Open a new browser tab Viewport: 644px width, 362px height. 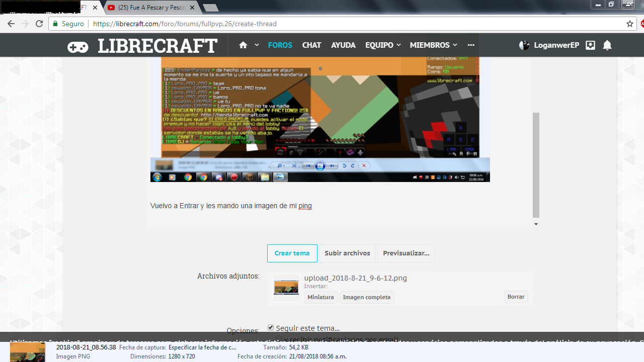tap(210, 8)
